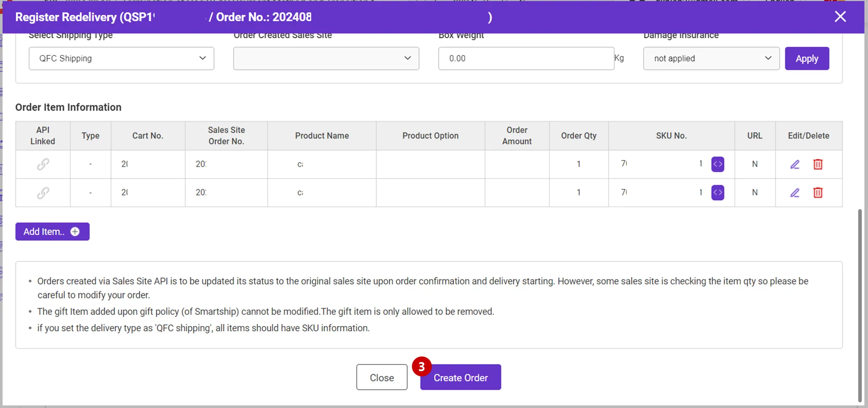Open the Damage Insurance dropdown
The image size is (868, 408).
click(x=711, y=59)
